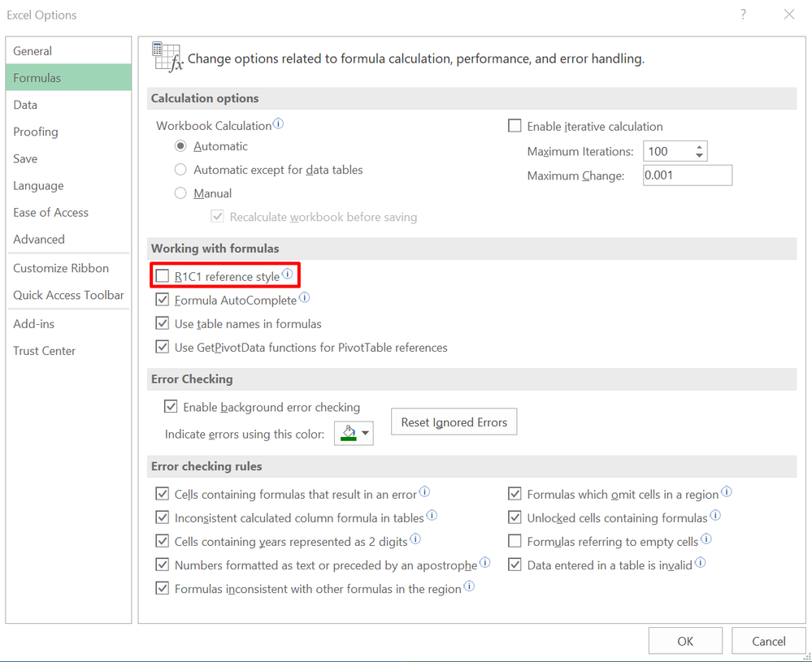812x662 pixels.
Task: Select the Formulas category in sidebar
Action: click(x=68, y=78)
